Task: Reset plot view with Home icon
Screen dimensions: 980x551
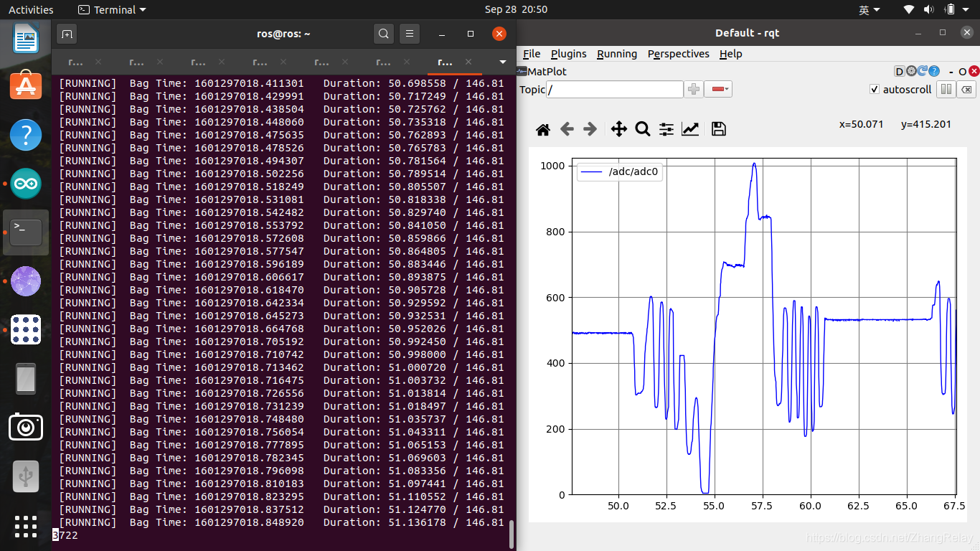Action: tap(543, 129)
